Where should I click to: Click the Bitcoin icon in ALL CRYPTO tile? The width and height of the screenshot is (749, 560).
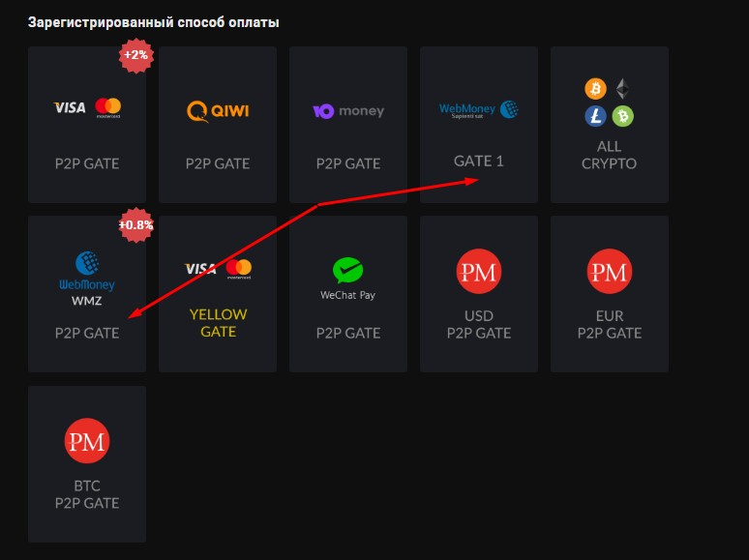click(x=595, y=90)
